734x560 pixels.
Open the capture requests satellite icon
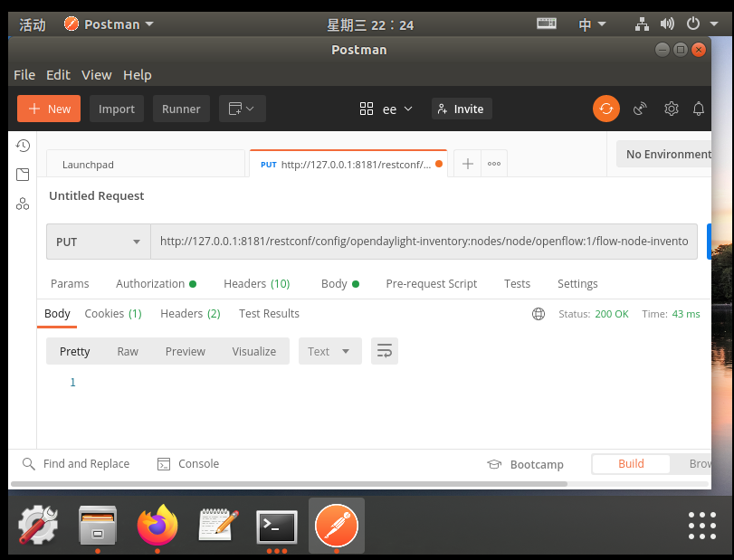(640, 109)
